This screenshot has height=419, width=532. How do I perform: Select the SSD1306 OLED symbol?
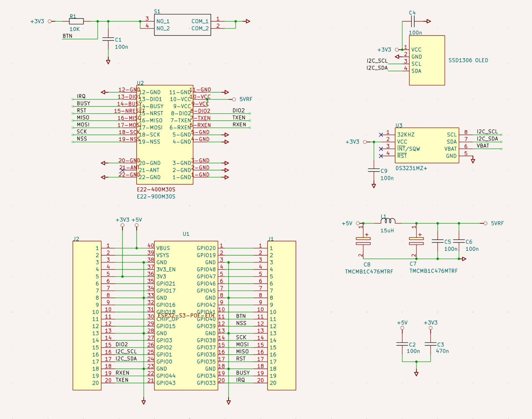coord(427,60)
